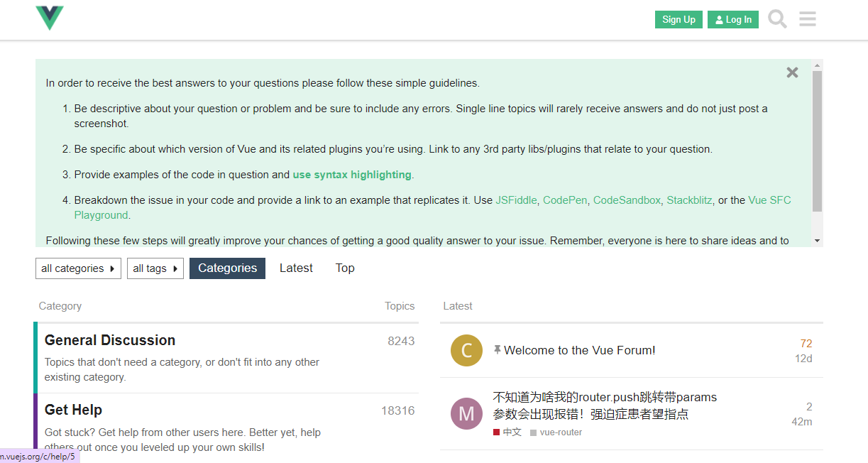The width and height of the screenshot is (868, 463).
Task: Dismiss the guidelines banner with X
Action: (x=792, y=72)
